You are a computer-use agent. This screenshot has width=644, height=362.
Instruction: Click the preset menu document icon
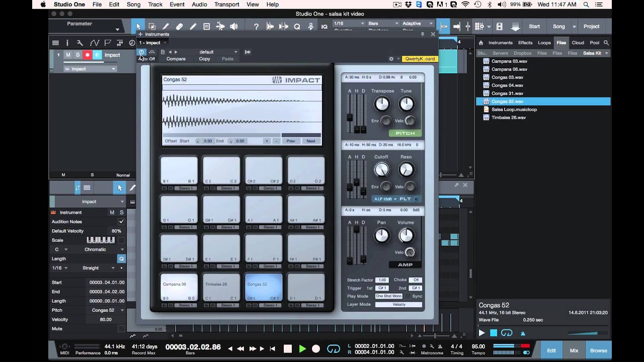coord(163,52)
